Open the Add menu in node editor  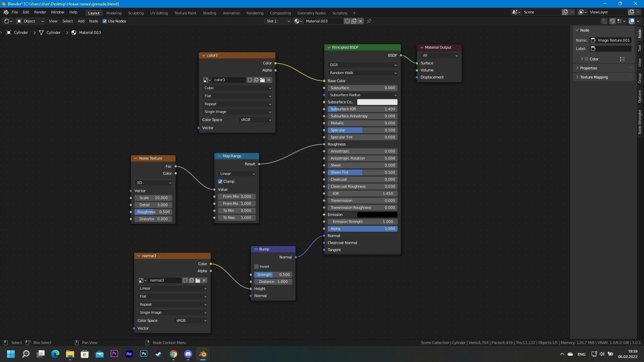[x=81, y=21]
